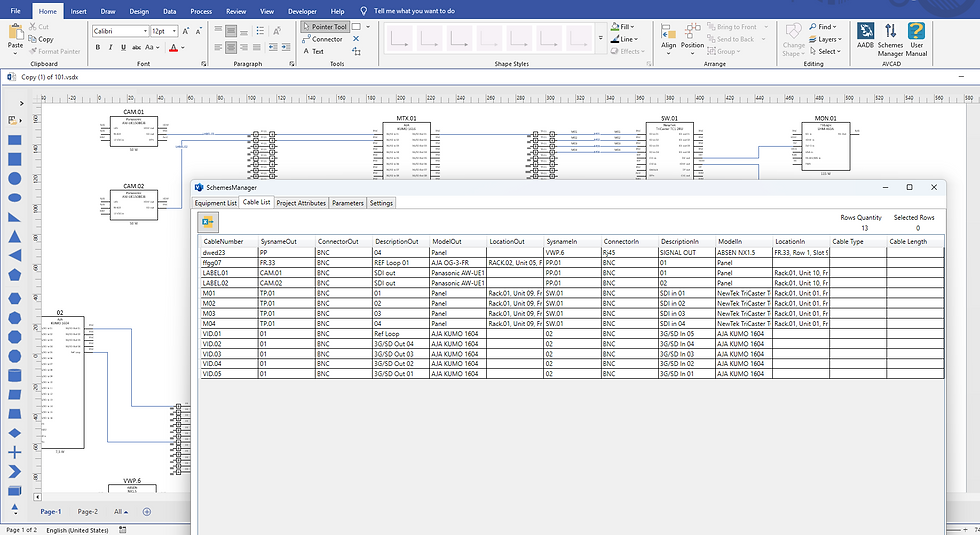Activate the Text tool

pos(314,51)
